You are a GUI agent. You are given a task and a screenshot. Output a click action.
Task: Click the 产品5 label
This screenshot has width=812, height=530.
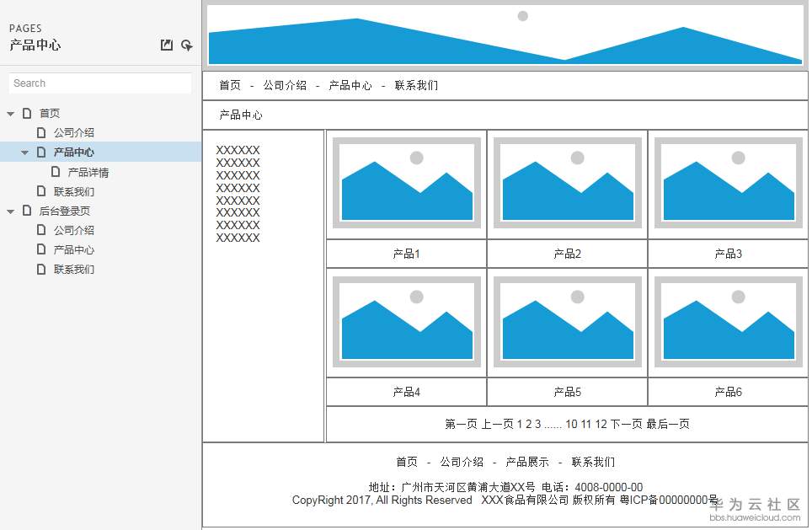point(568,392)
